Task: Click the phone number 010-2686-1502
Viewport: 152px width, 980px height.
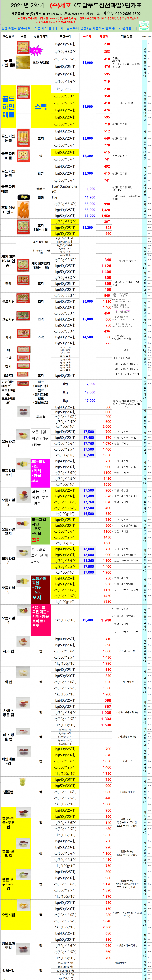Action: point(128,14)
